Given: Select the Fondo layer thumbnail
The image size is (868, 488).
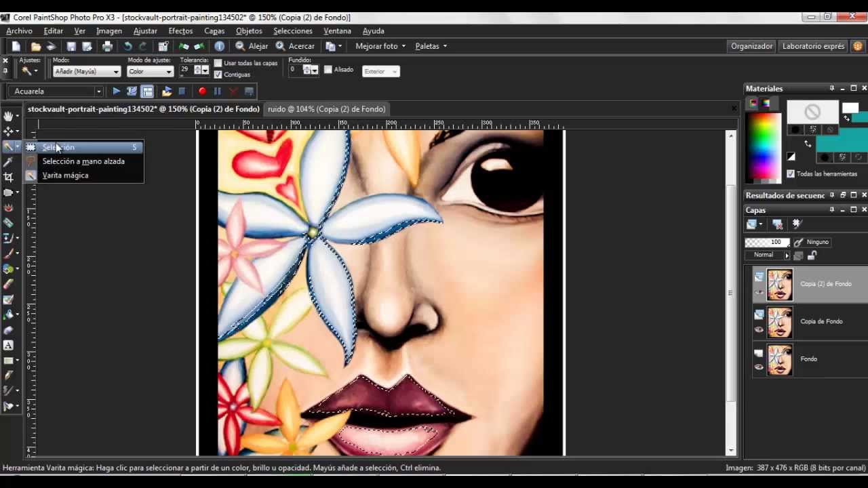Looking at the screenshot, I should 780,359.
